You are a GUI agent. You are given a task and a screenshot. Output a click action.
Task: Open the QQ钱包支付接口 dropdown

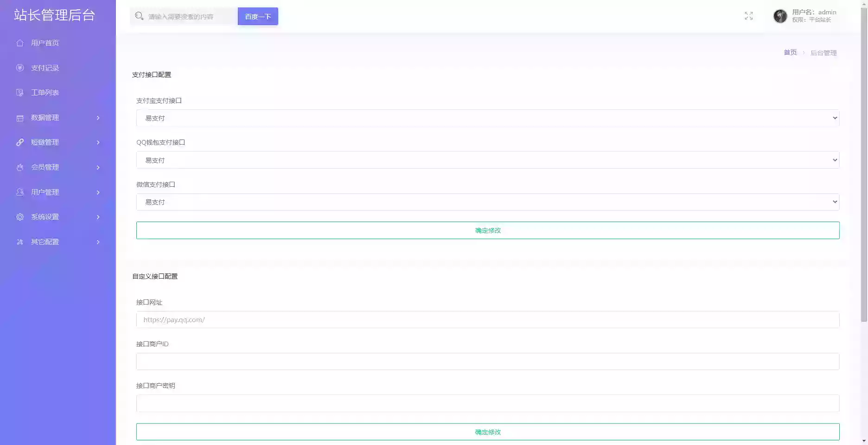click(487, 160)
